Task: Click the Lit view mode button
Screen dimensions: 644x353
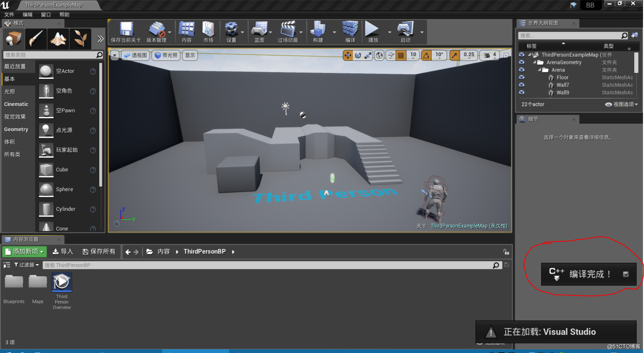Action: 166,55
